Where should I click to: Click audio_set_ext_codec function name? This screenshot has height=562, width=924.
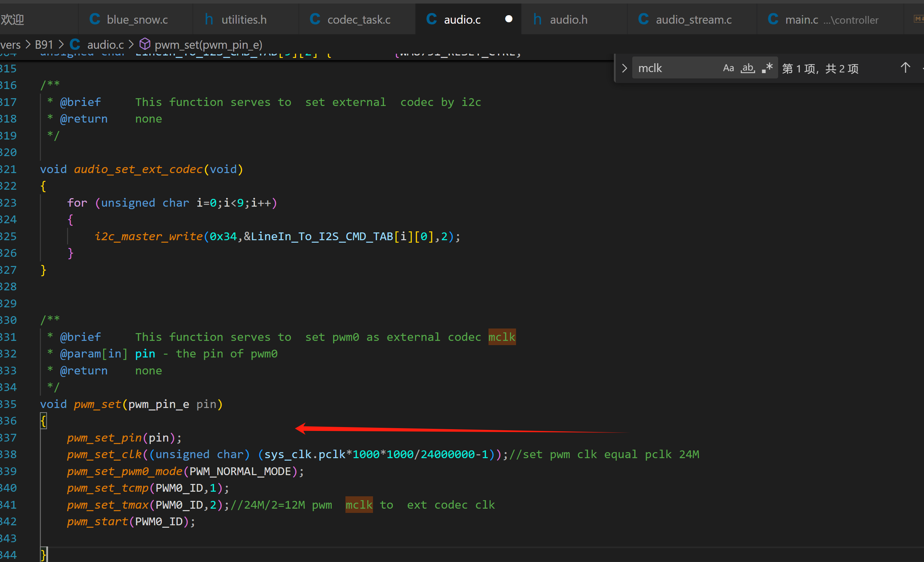138,169
